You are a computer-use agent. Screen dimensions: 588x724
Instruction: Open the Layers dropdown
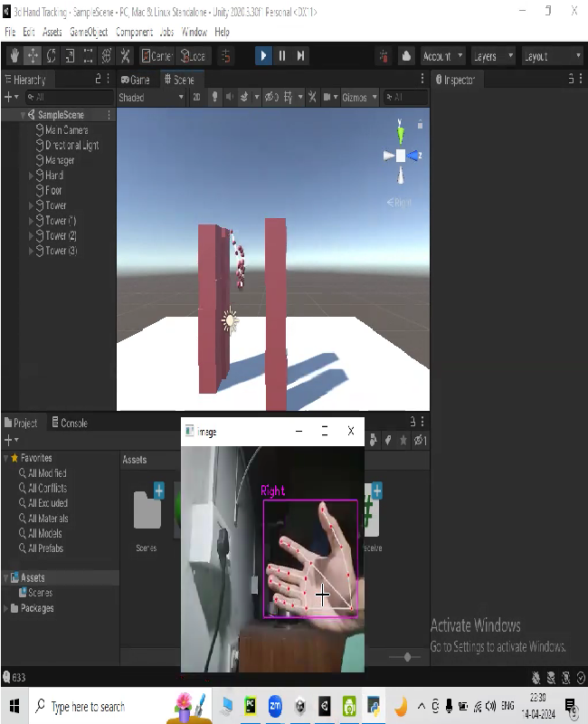tap(493, 56)
